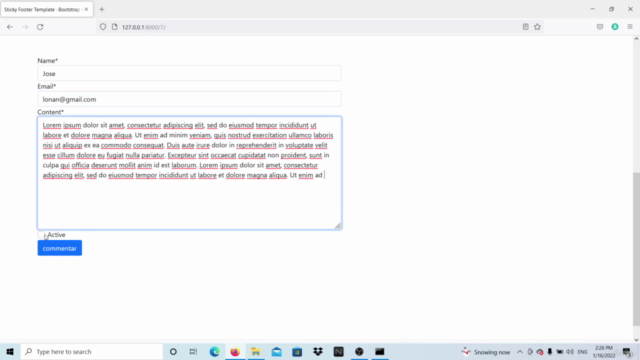Expand hidden system tray icons chevron
The image size is (640, 360).
click(520, 352)
